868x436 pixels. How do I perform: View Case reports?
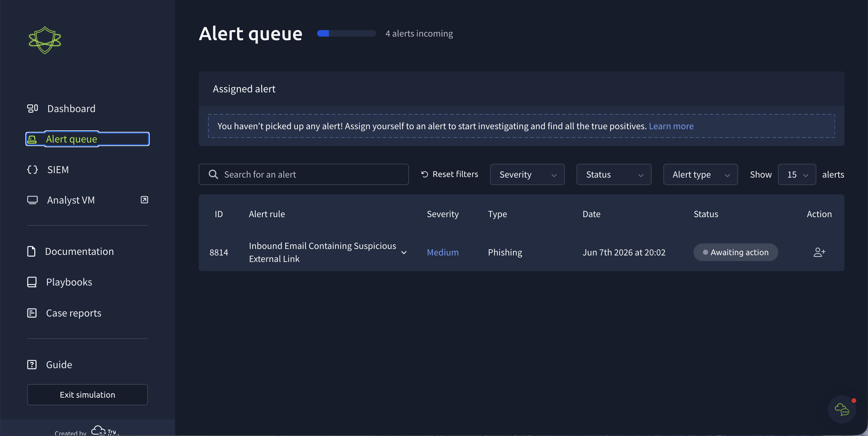click(74, 313)
